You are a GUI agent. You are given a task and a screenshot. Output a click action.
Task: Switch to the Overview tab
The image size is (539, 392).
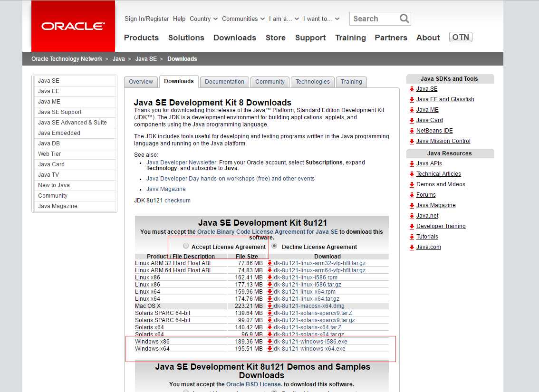pos(141,82)
